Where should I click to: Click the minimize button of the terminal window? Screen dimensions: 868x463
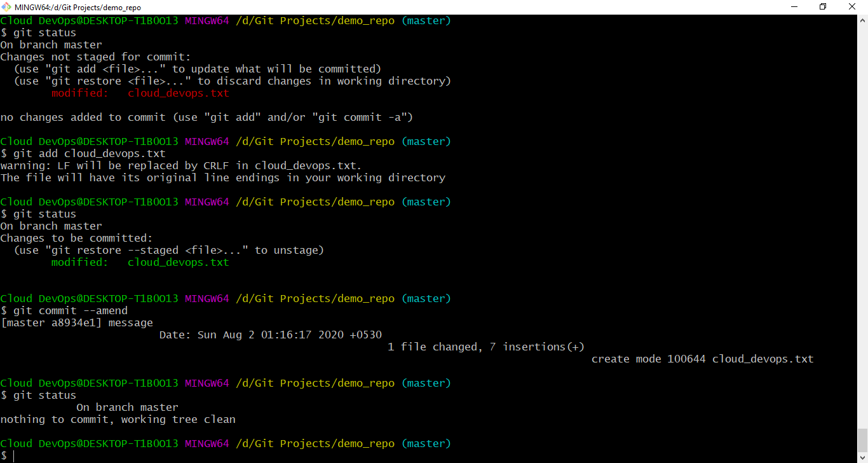pos(793,7)
